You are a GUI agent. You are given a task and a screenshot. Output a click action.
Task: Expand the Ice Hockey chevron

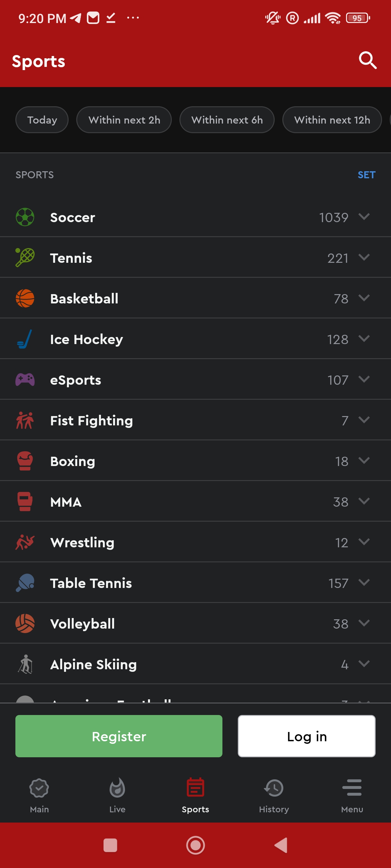tap(364, 339)
